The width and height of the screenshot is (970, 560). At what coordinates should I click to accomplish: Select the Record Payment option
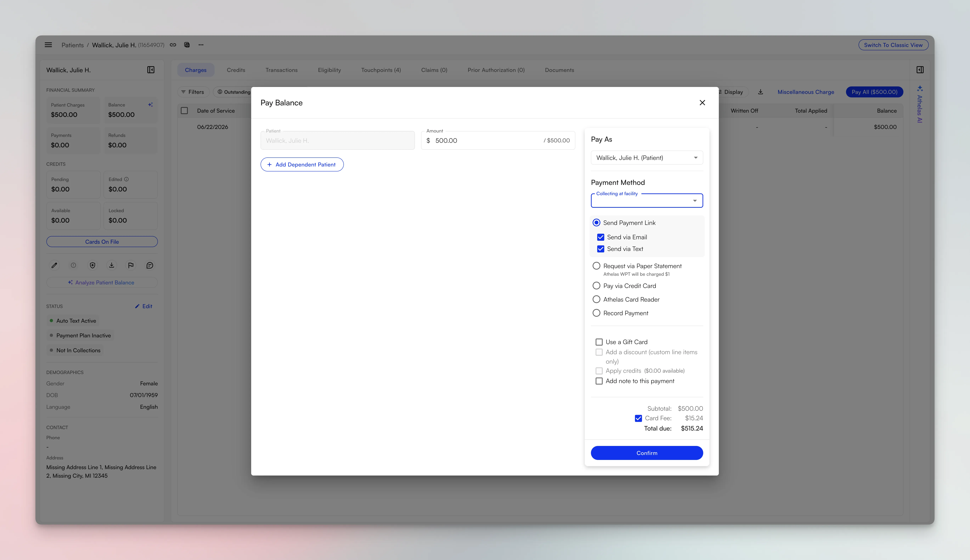pyautogui.click(x=597, y=313)
